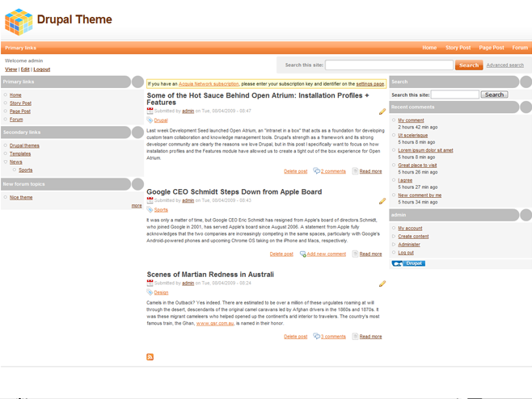Viewport: 532px width, 399px height.
Task: Click the grey Search button in sidebar
Action: [494, 94]
